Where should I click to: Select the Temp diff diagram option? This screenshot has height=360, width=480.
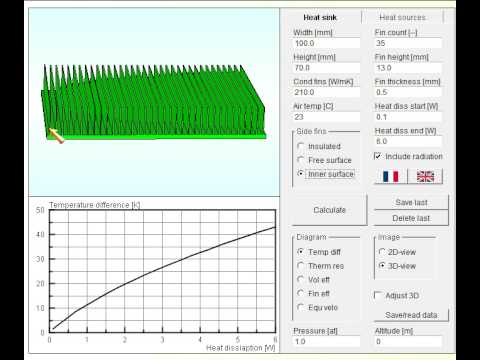point(301,252)
